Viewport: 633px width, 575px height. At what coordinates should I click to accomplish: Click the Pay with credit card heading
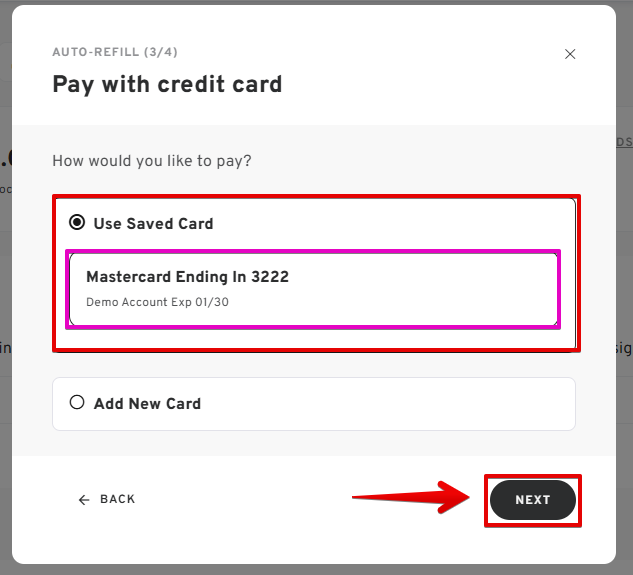[x=167, y=84]
